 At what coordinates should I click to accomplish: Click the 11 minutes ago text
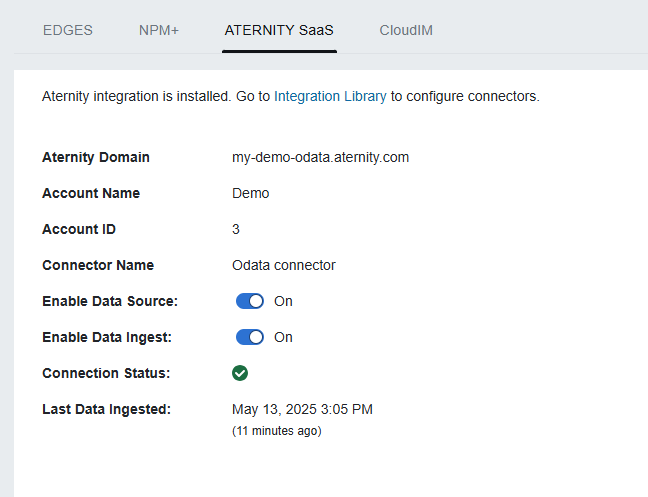coord(276,431)
